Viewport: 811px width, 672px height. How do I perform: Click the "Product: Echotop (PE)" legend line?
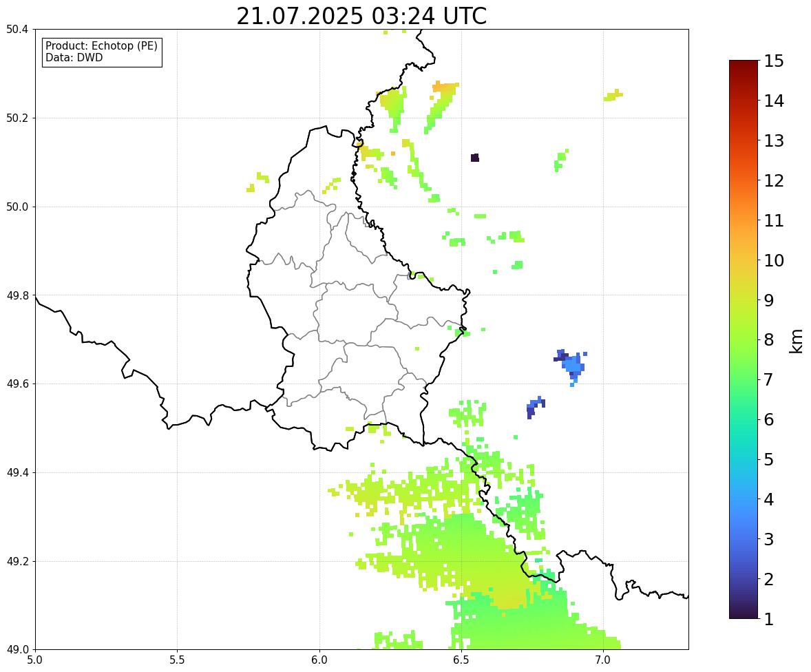point(101,45)
